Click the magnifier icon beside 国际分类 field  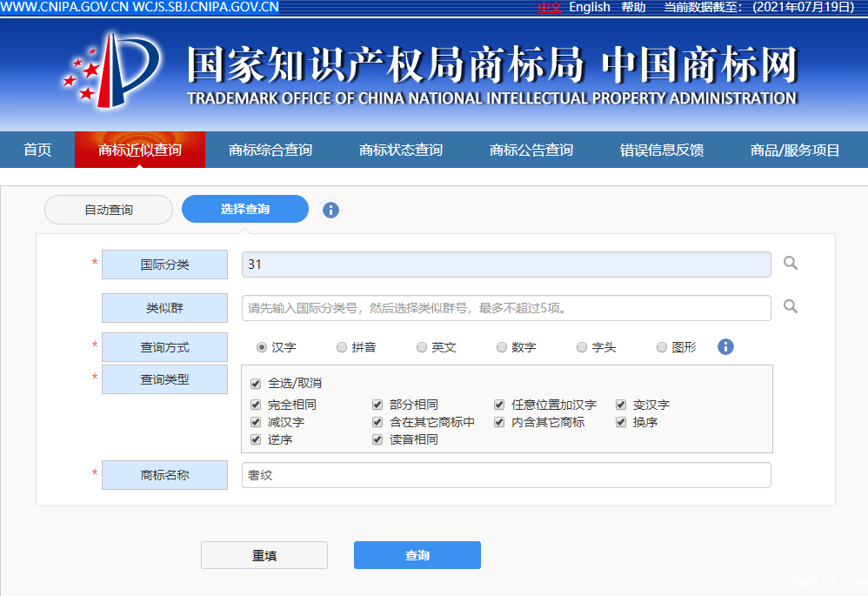[790, 264]
